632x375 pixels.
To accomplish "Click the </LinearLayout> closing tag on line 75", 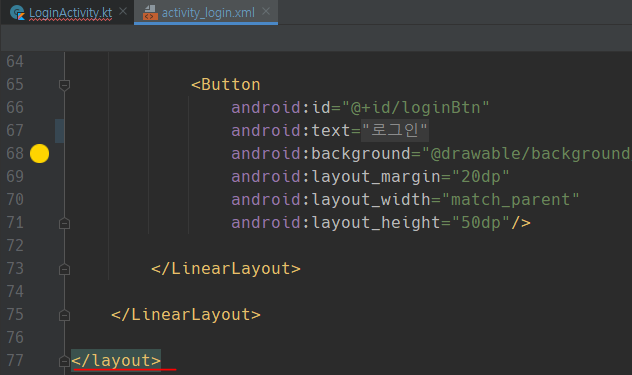I will pos(186,315).
